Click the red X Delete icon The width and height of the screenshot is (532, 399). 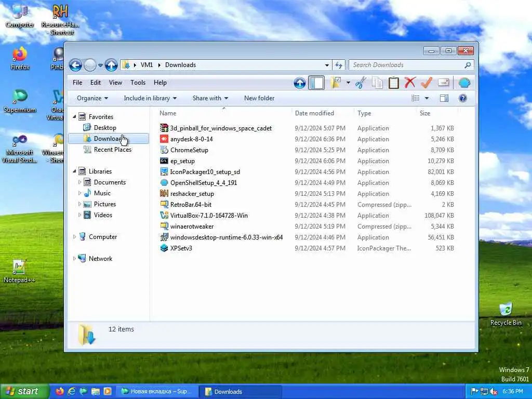[410, 83]
